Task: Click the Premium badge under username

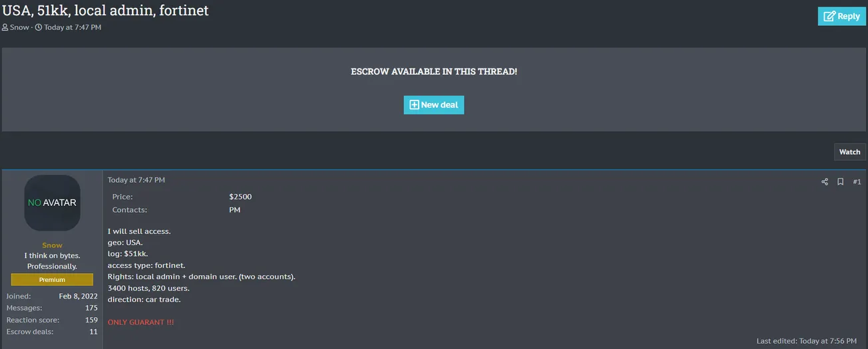Action: pos(52,280)
